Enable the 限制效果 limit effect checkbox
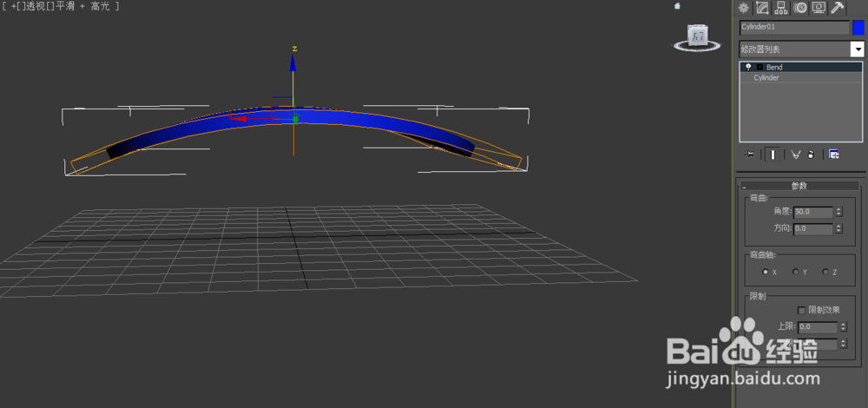868x408 pixels. tap(801, 311)
